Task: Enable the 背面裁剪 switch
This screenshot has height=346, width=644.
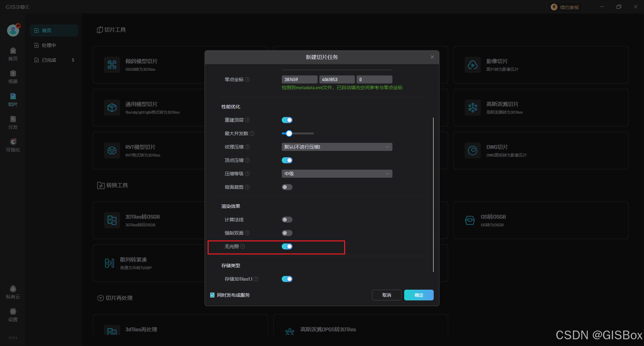Action: pos(287,187)
